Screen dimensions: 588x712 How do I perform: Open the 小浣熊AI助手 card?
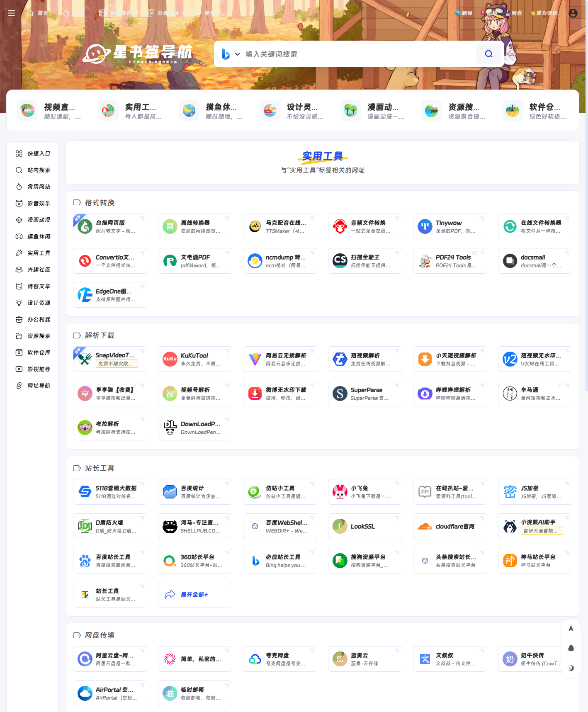tap(535, 526)
